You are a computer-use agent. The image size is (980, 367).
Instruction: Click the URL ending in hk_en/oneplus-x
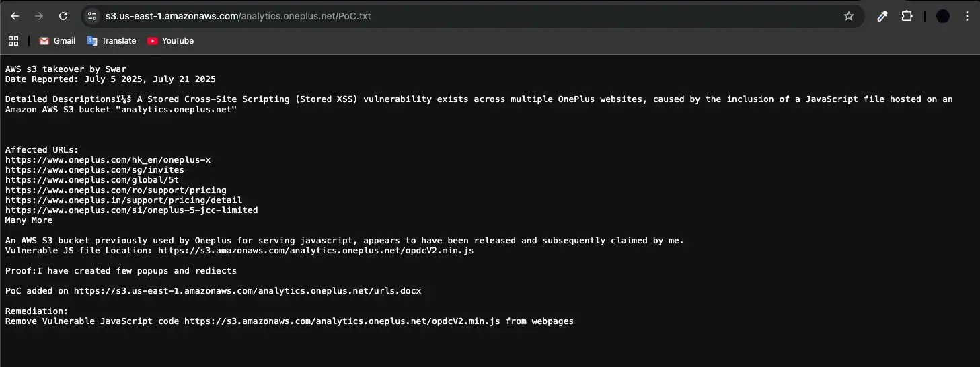coord(108,160)
